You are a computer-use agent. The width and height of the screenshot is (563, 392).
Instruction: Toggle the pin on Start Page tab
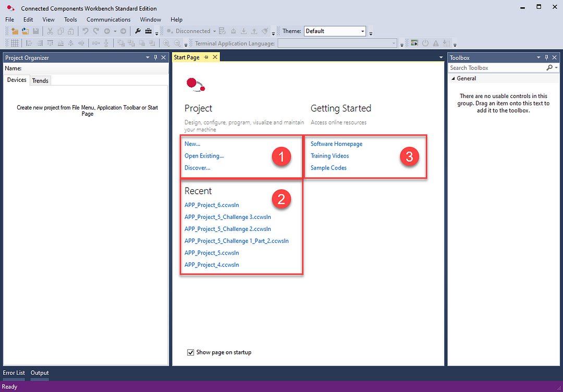tap(206, 57)
